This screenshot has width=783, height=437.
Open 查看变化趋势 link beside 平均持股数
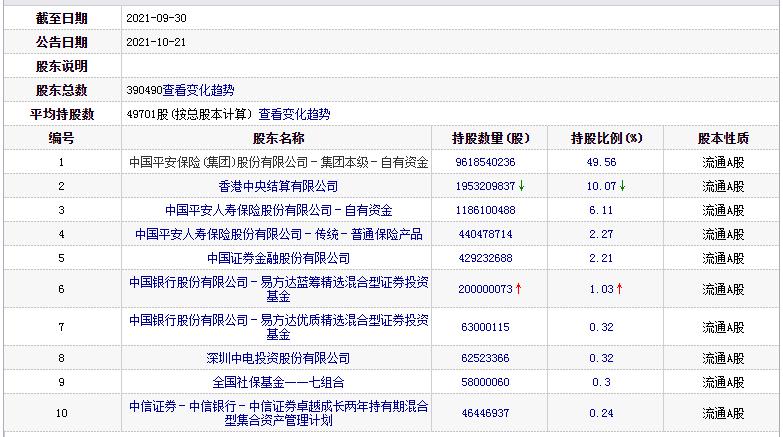(x=295, y=114)
